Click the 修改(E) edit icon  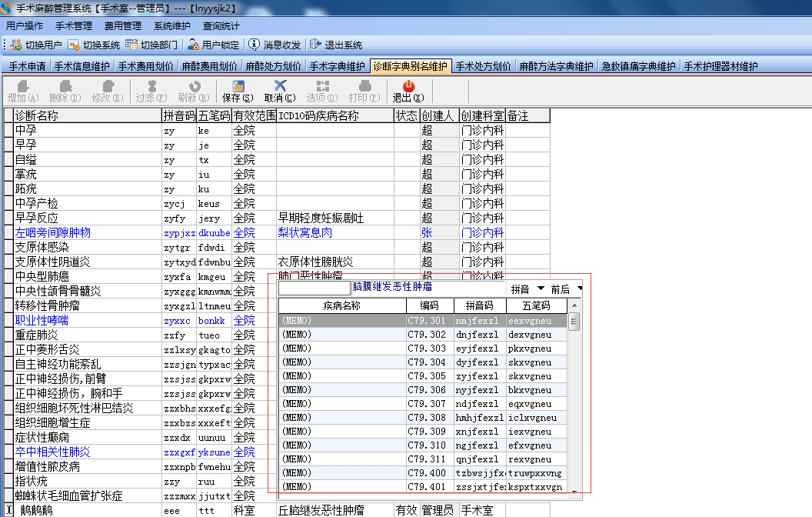pyautogui.click(x=108, y=86)
